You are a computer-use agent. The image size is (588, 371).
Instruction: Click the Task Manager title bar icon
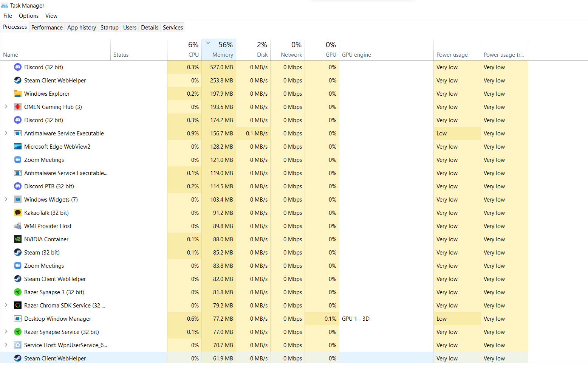pos(5,5)
